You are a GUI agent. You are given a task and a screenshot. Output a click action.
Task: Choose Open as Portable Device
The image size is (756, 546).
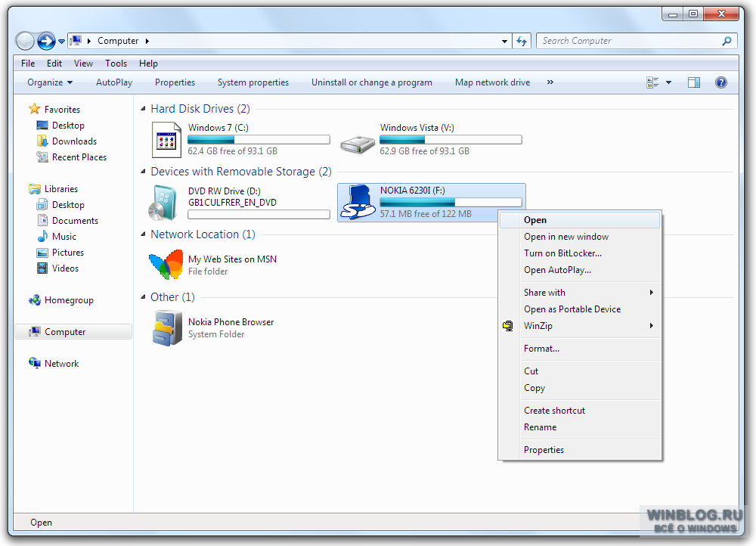tap(580, 309)
